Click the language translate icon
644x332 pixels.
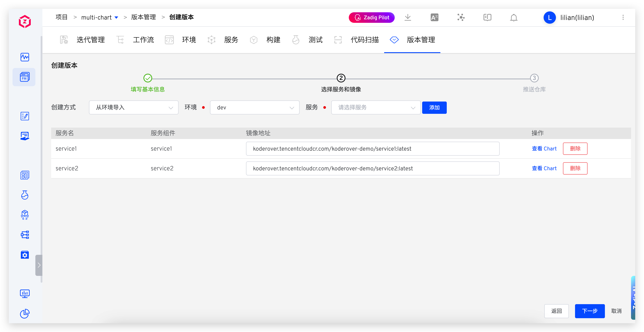coord(434,18)
